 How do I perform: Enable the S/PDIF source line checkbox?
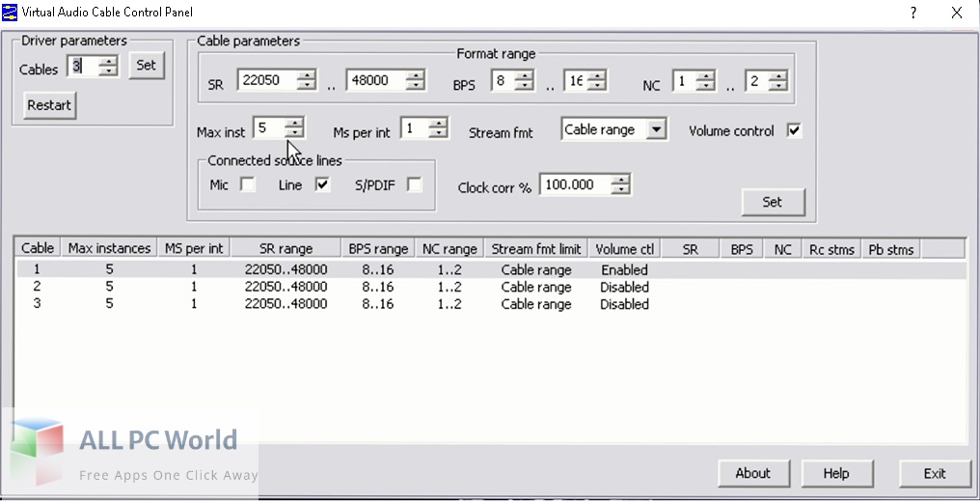[414, 184]
